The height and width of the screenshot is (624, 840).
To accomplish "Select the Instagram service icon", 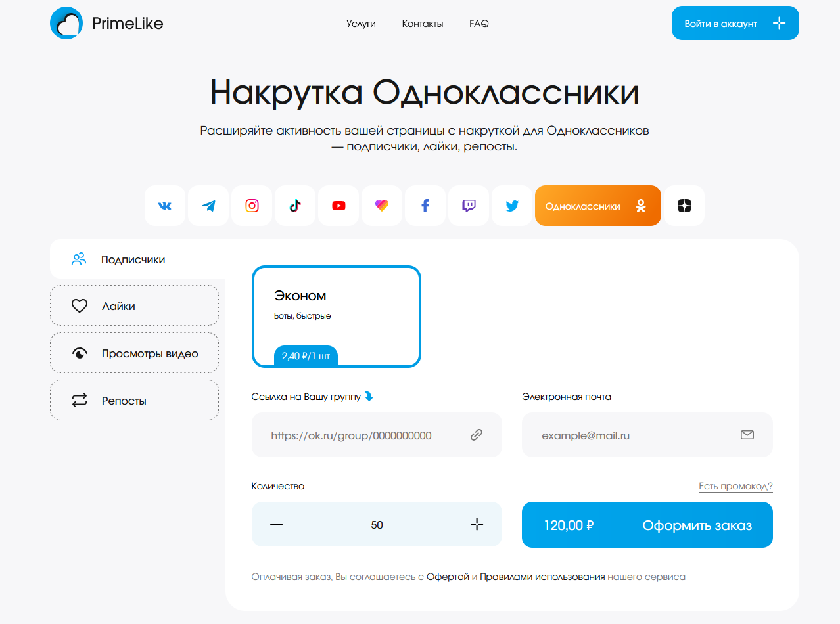I will pyautogui.click(x=252, y=206).
